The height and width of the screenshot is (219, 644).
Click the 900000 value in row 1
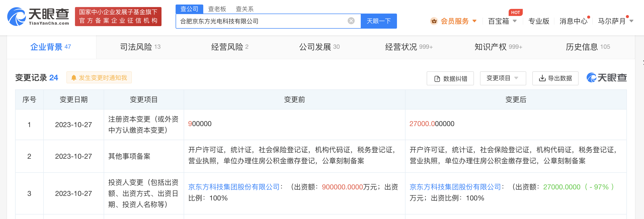coord(200,124)
